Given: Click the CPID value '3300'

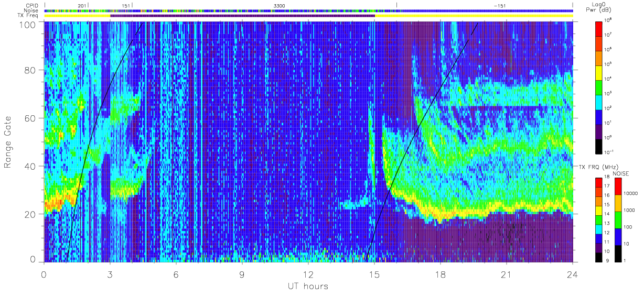Looking at the screenshot, I should (x=280, y=5).
